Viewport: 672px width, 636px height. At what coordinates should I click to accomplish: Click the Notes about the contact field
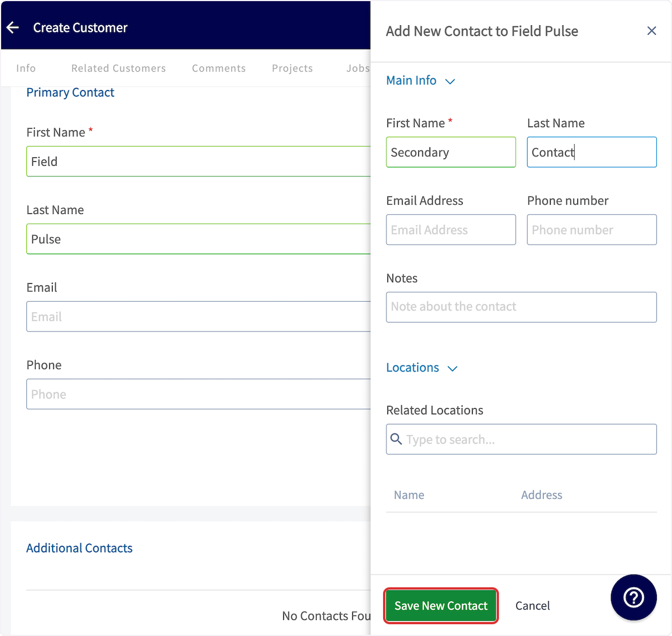[521, 307]
